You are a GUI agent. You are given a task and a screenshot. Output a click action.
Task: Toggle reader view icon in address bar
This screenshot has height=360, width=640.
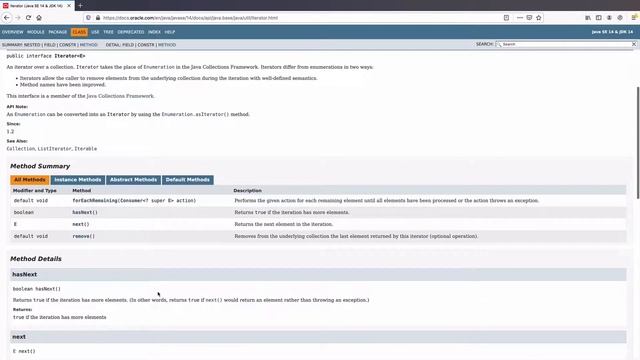506,18
